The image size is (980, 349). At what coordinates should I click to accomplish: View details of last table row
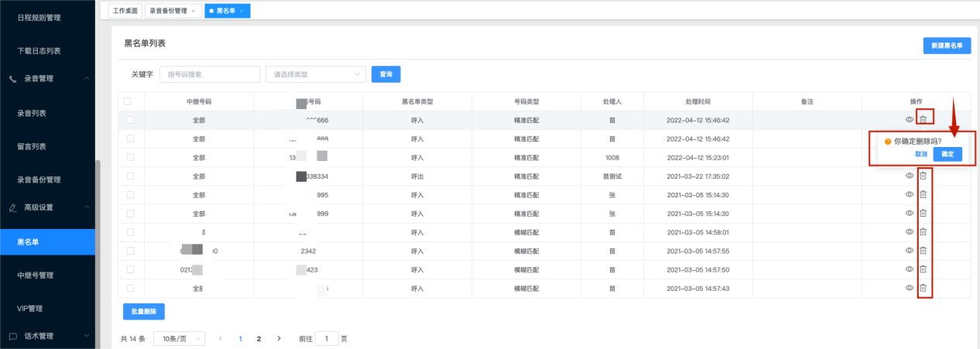tap(910, 288)
